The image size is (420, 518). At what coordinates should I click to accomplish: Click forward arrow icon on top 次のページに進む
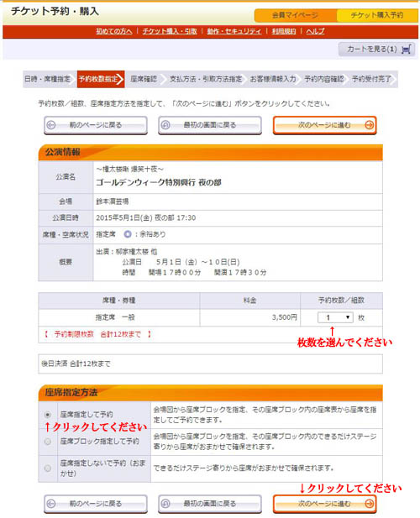[369, 125]
